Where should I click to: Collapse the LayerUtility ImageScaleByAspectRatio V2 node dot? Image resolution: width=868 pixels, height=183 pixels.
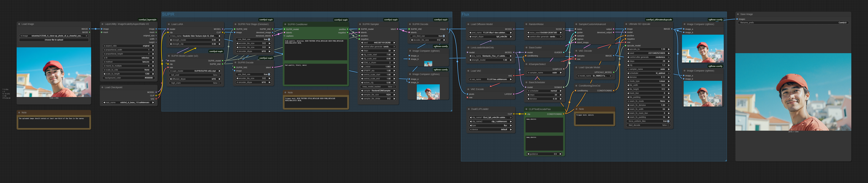(102, 24)
